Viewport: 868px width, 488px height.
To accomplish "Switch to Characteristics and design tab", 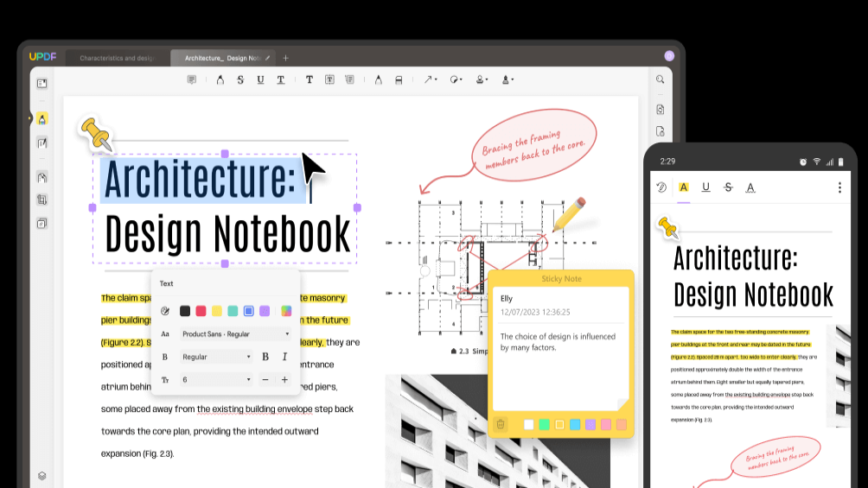I will point(118,58).
